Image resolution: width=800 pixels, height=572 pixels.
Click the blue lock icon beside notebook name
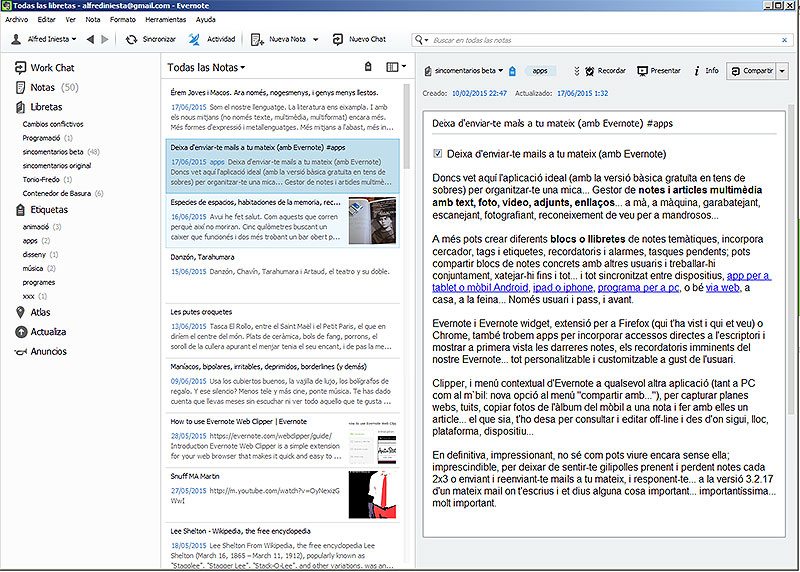[513, 71]
